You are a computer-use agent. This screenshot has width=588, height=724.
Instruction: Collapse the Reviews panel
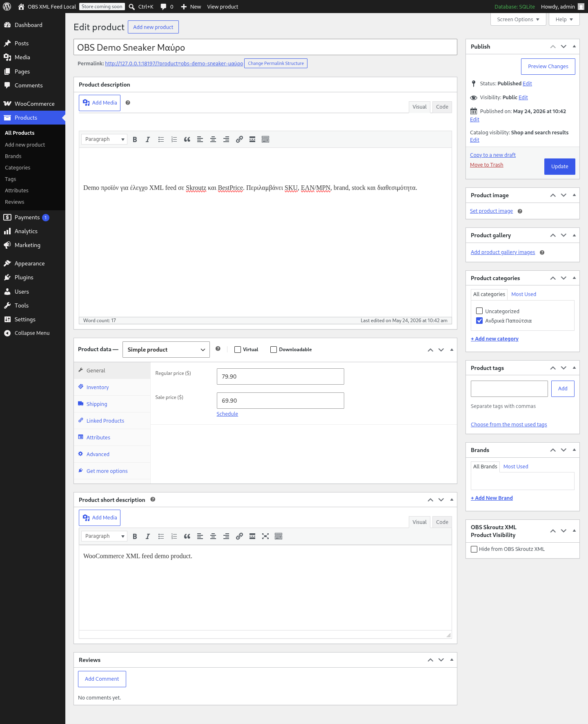(452, 660)
